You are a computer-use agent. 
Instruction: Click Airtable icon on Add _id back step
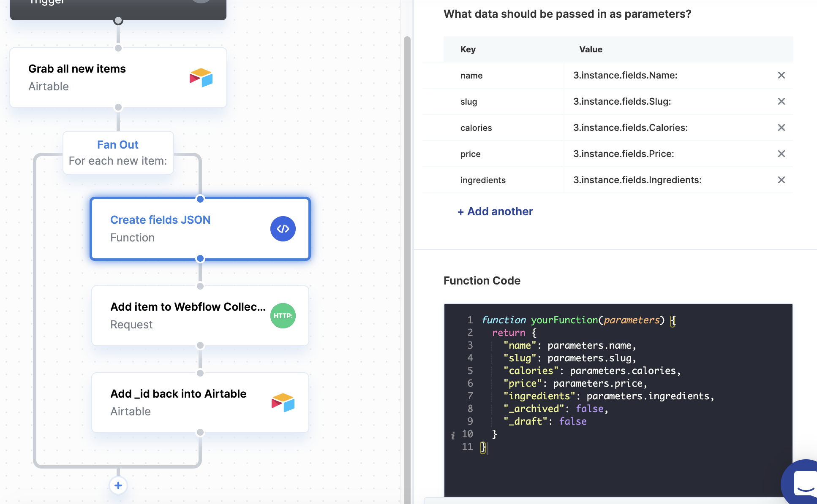283,403
